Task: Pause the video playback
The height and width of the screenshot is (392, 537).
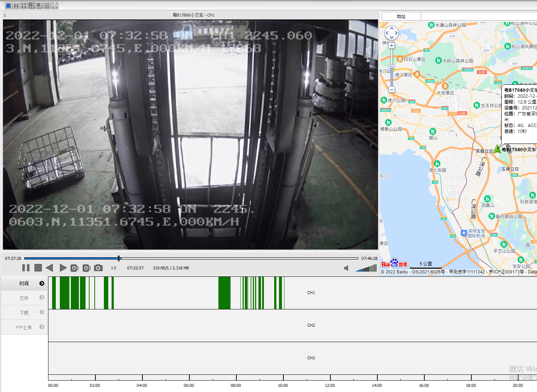Action: pos(26,268)
